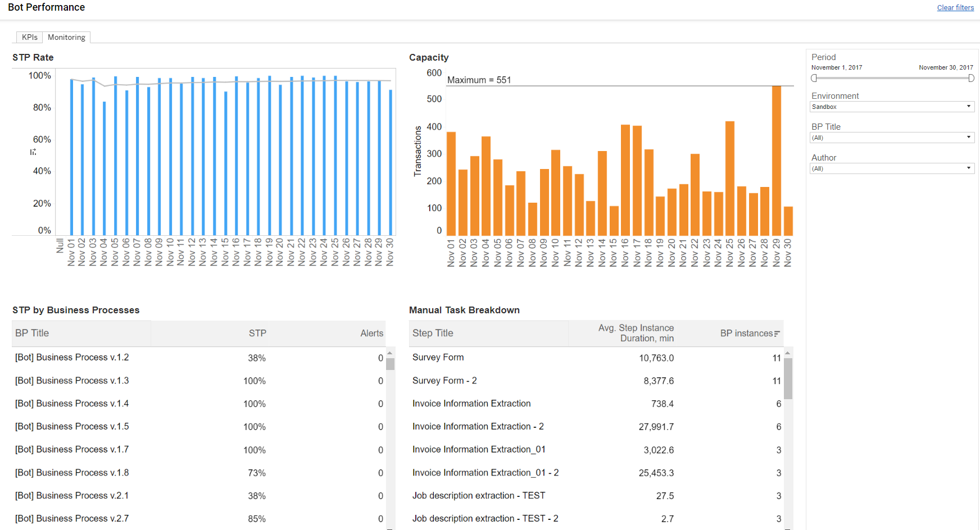The width and height of the screenshot is (980, 530).
Task: Open the Environment Sandbox dropdown
Action: pyautogui.click(x=892, y=107)
